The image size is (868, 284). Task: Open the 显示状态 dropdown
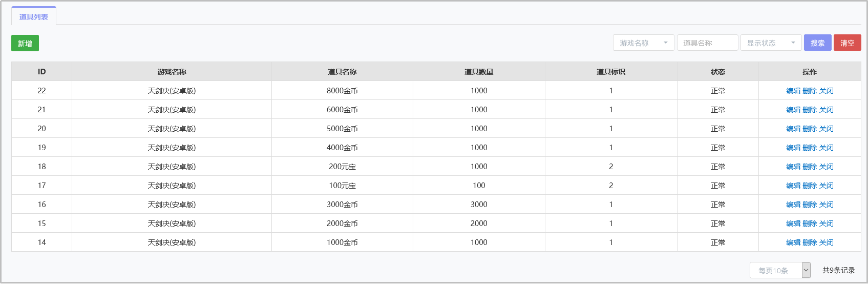(x=771, y=43)
